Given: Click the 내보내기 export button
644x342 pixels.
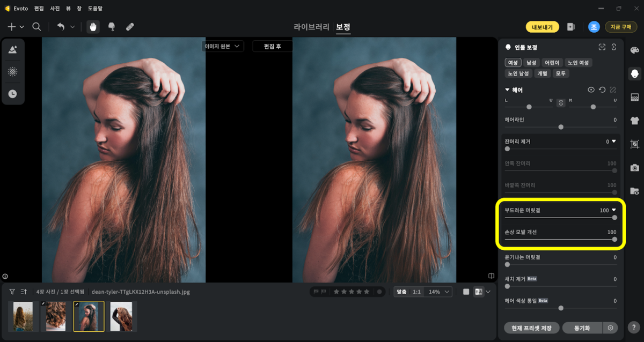Looking at the screenshot, I should click(542, 27).
